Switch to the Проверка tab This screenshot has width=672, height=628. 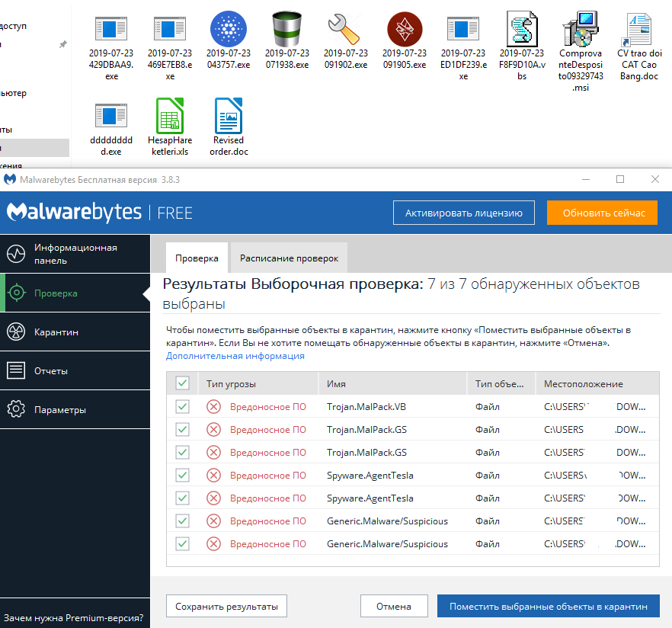197,258
